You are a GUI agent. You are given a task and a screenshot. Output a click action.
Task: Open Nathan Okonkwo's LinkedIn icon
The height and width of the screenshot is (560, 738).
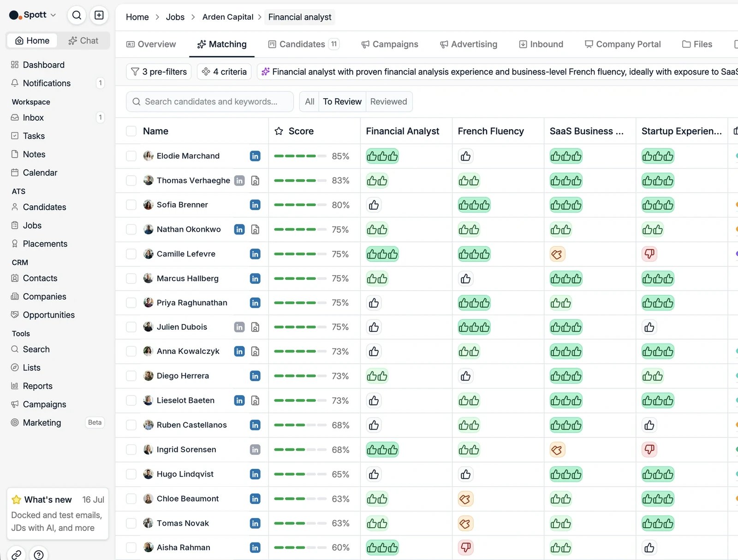[x=239, y=230]
